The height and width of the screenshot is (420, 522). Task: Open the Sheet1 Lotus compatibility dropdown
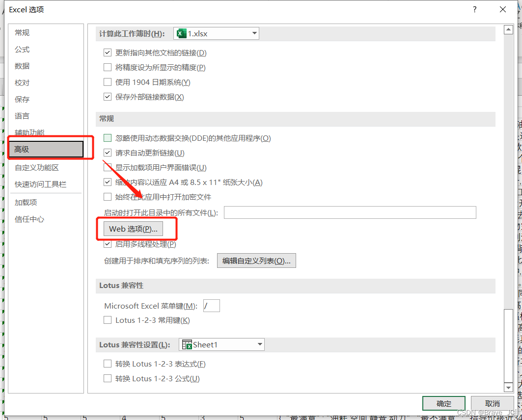[222, 344]
